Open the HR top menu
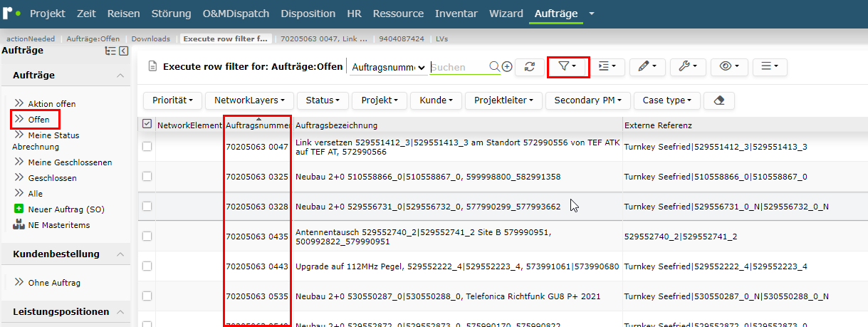This screenshot has height=327, width=868. 354,14
